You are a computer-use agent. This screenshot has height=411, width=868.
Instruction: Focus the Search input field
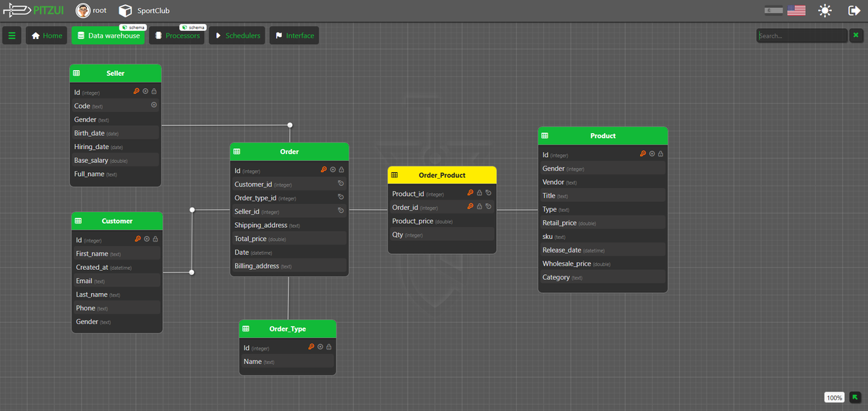point(801,35)
